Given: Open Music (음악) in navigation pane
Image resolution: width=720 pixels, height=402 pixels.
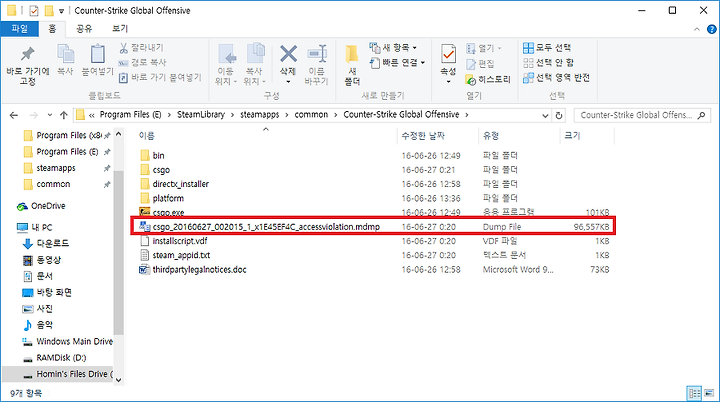Looking at the screenshot, I should [x=45, y=325].
